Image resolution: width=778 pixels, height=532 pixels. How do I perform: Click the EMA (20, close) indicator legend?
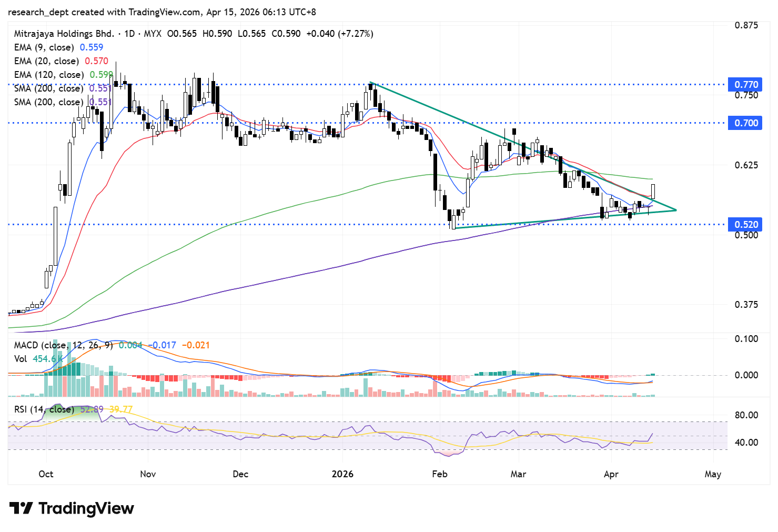click(46, 61)
